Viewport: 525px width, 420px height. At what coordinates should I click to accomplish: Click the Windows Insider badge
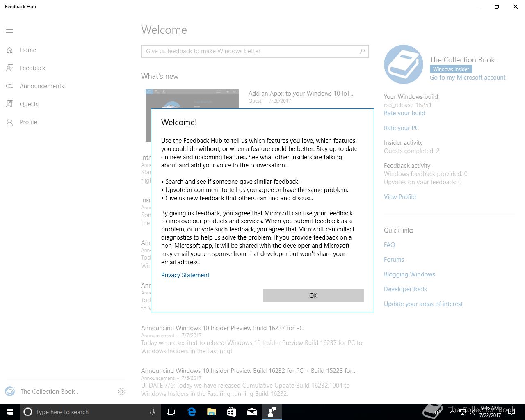pyautogui.click(x=451, y=69)
